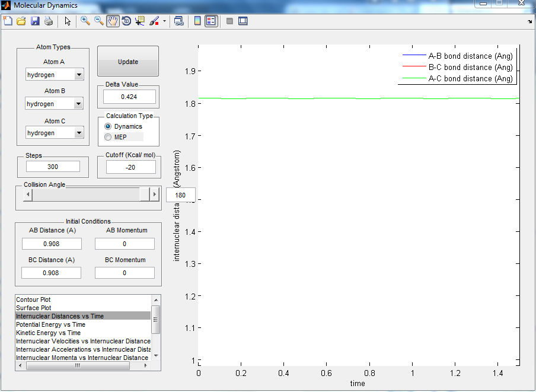Click plot list horizontal scroll left arrow

click(x=20, y=365)
